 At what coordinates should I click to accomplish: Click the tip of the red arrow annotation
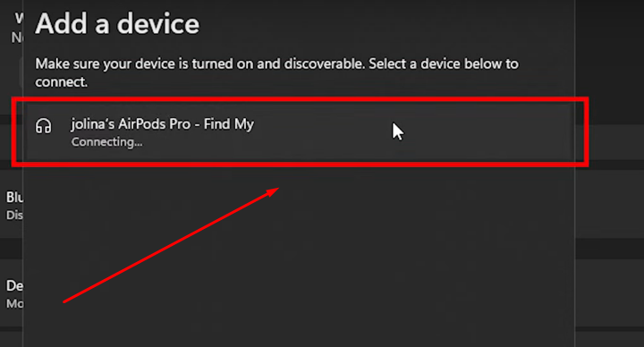tap(277, 189)
